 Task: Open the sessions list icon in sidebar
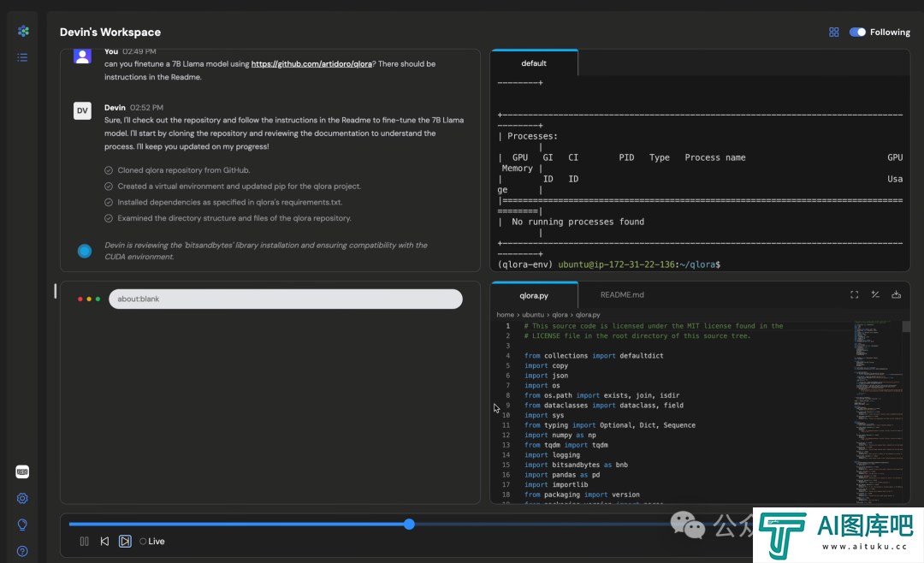click(x=22, y=57)
